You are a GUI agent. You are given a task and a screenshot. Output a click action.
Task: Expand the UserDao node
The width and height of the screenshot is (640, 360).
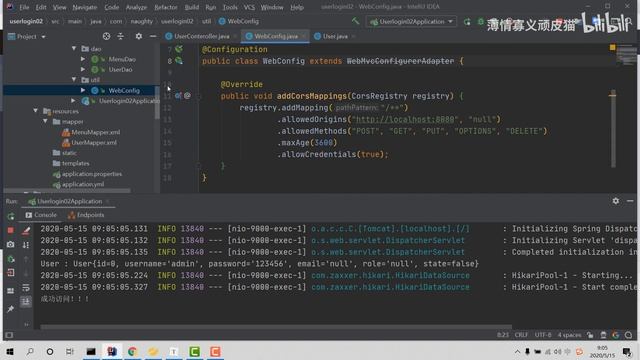click(x=83, y=69)
